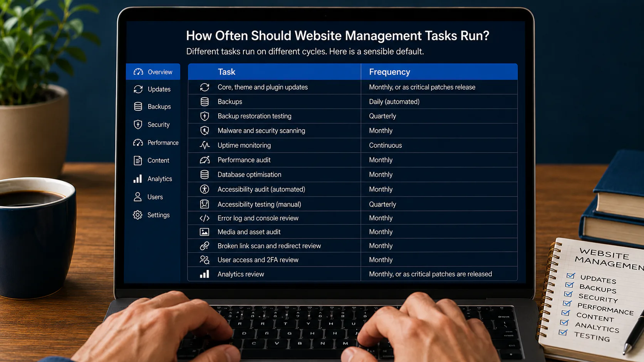644x362 pixels.
Task: Select 'User access and 2FA review' text
Action: [x=258, y=260]
